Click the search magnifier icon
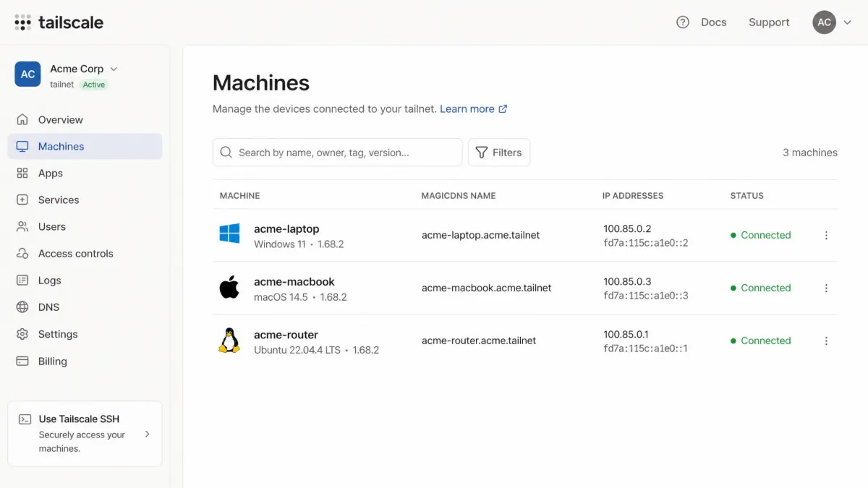Image resolution: width=868 pixels, height=488 pixels. point(226,153)
